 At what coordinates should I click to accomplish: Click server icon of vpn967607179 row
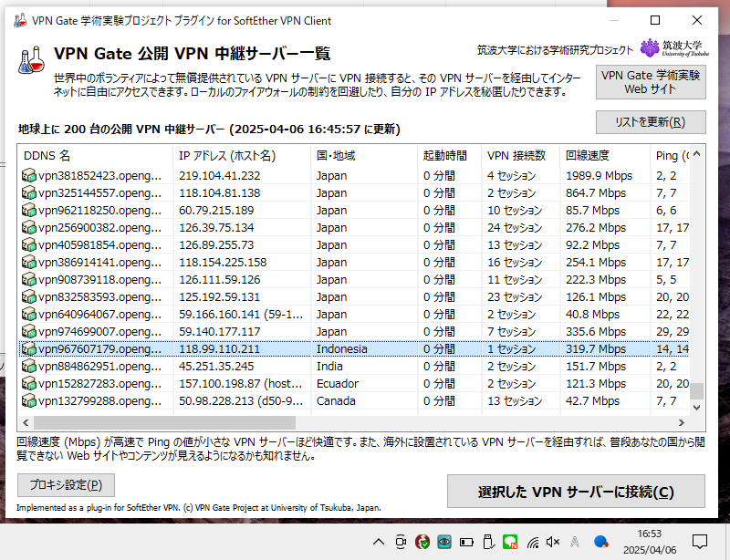[29, 348]
